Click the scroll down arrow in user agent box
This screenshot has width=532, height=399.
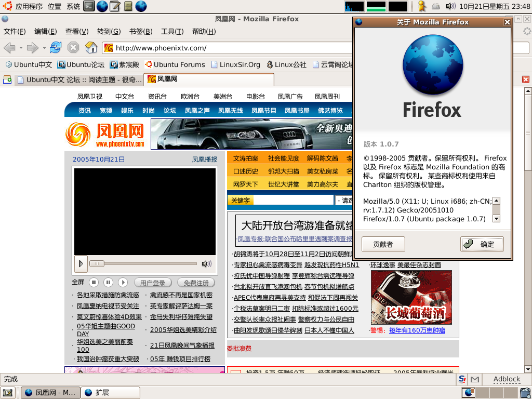coord(496,219)
